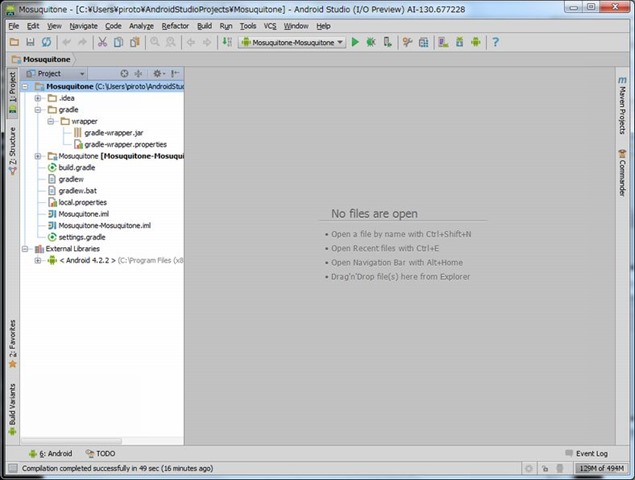Image resolution: width=635 pixels, height=480 pixels.
Task: Toggle tool window quick-access button in status bar
Action: [10, 468]
